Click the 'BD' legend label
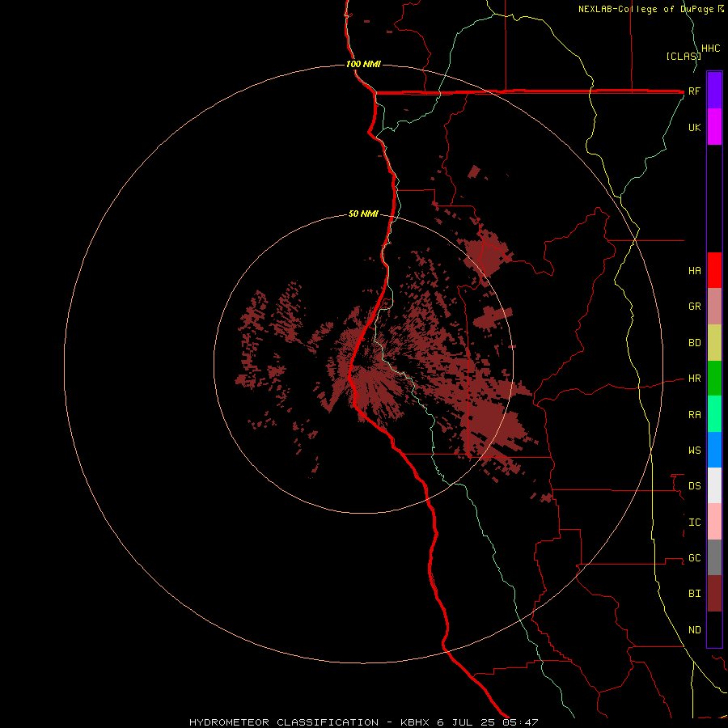Viewport: 728px width, 728px height. pos(695,343)
